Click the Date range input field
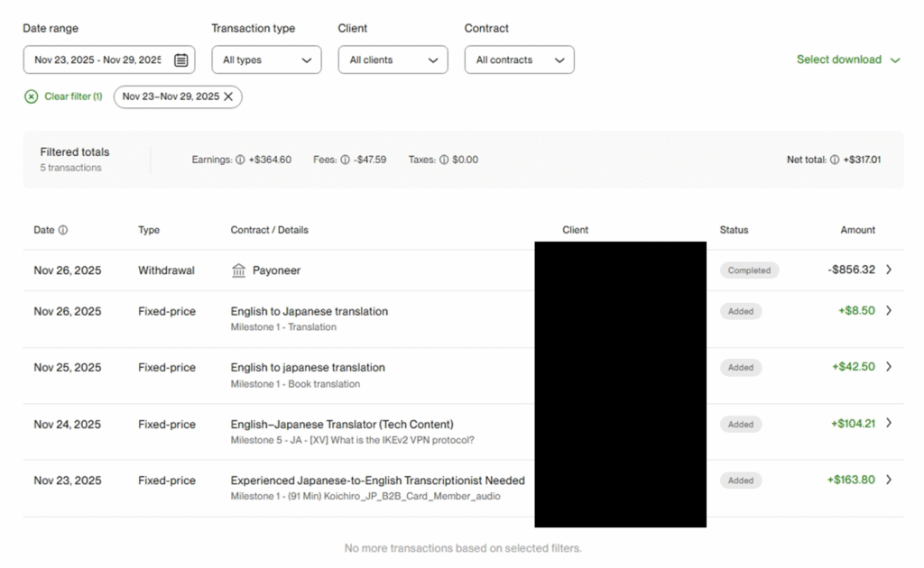The width and height of the screenshot is (924, 568). click(x=97, y=60)
